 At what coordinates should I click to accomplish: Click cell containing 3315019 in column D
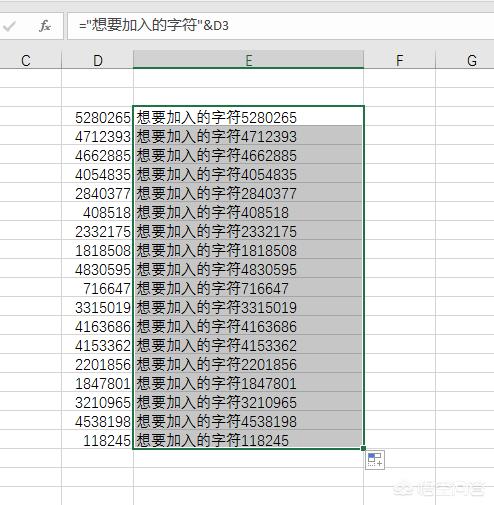coord(97,306)
